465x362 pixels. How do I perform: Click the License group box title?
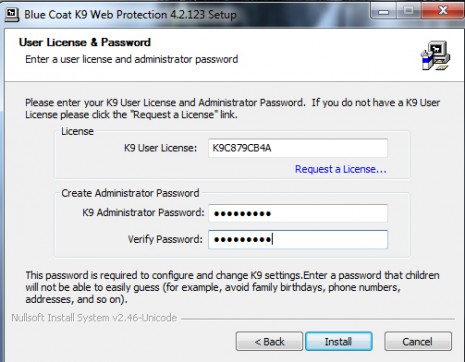[77, 131]
